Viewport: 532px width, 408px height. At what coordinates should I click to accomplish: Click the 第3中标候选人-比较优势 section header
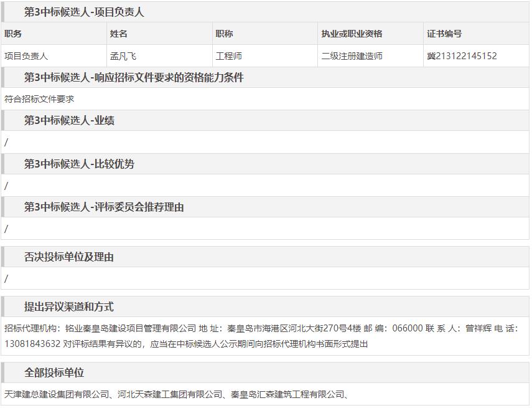tap(79, 164)
